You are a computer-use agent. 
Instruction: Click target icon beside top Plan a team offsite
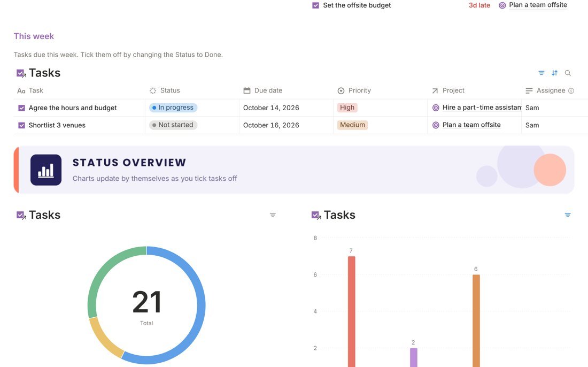[x=502, y=5]
